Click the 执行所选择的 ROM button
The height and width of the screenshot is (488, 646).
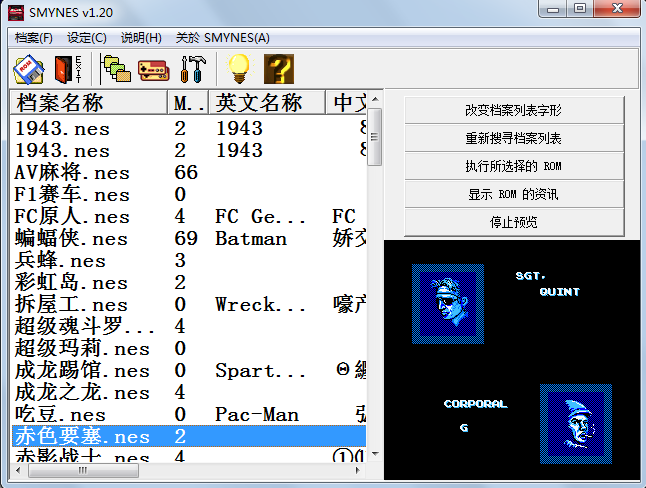pyautogui.click(x=514, y=166)
